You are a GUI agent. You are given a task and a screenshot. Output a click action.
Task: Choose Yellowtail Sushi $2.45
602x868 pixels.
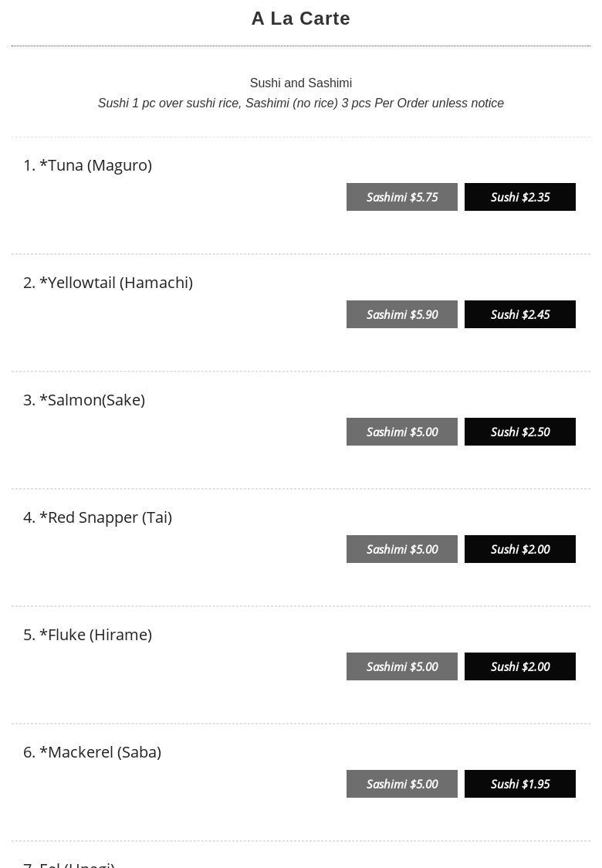coord(519,314)
